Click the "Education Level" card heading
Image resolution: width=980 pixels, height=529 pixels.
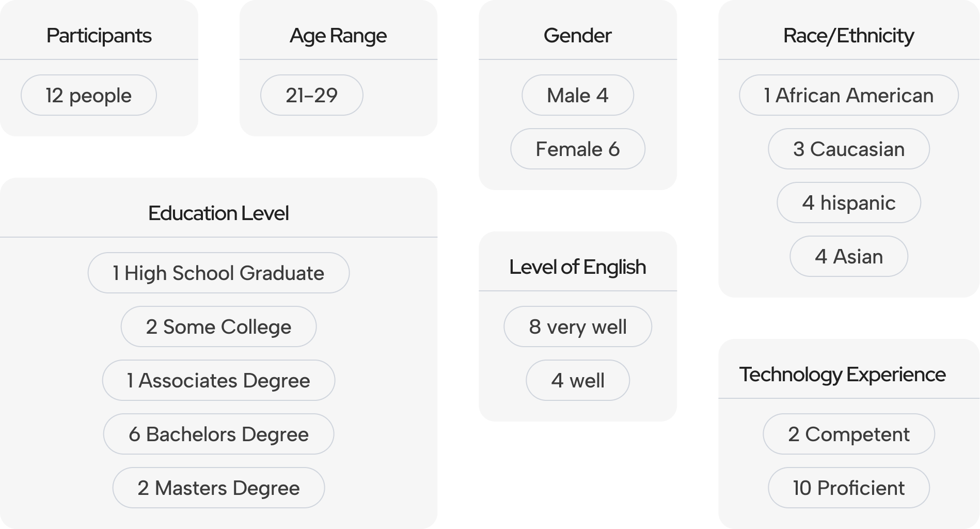pos(218,213)
